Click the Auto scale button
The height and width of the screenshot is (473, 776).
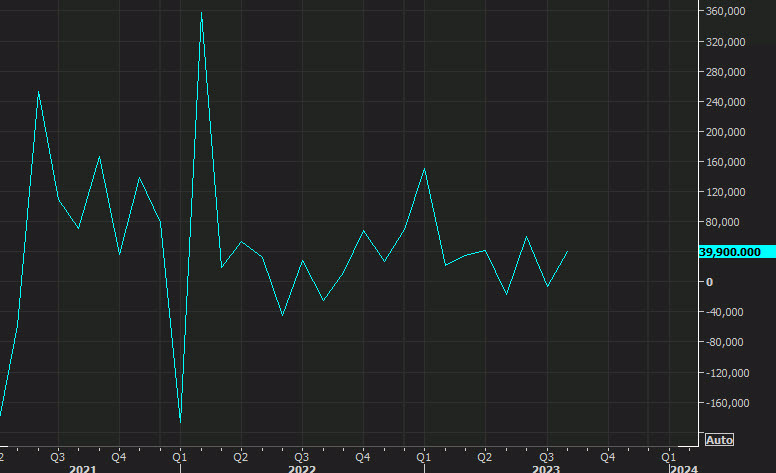pyautogui.click(x=719, y=440)
